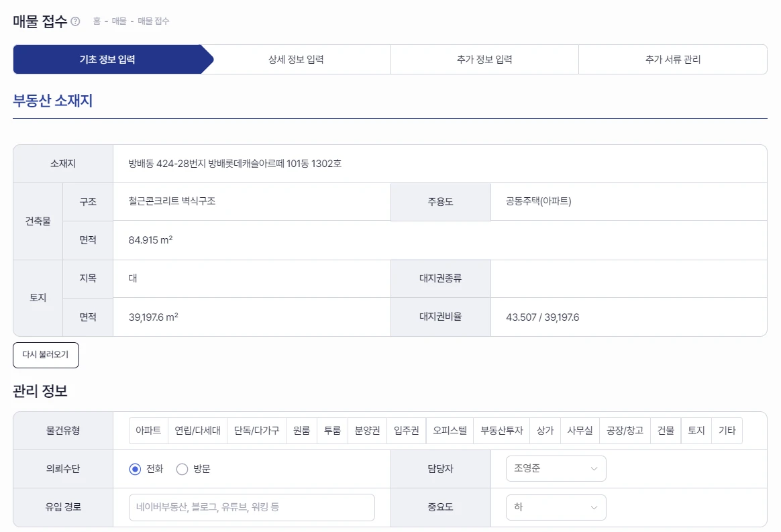Screen dimensions: 781x532
Task: Pick 토지 property type
Action: [x=696, y=431]
